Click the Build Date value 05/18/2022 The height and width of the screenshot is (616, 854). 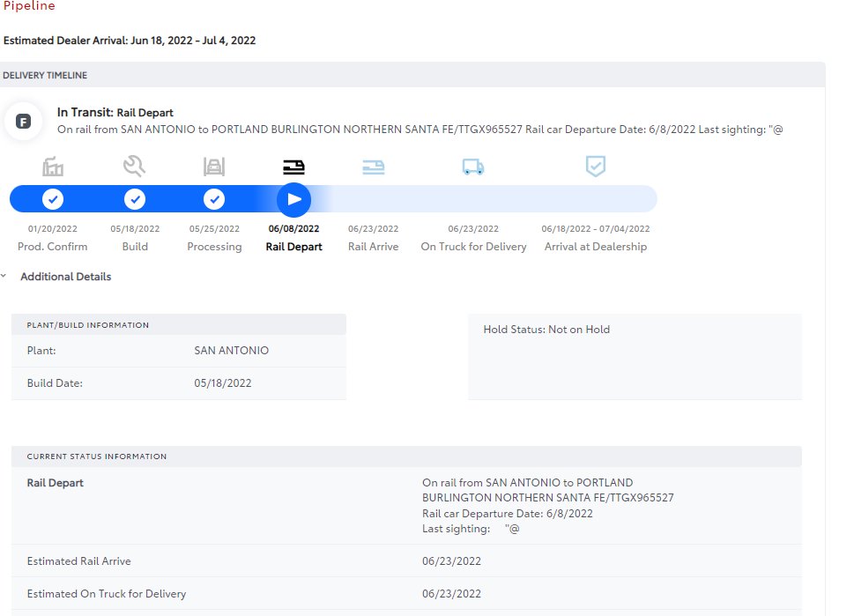[x=223, y=382]
